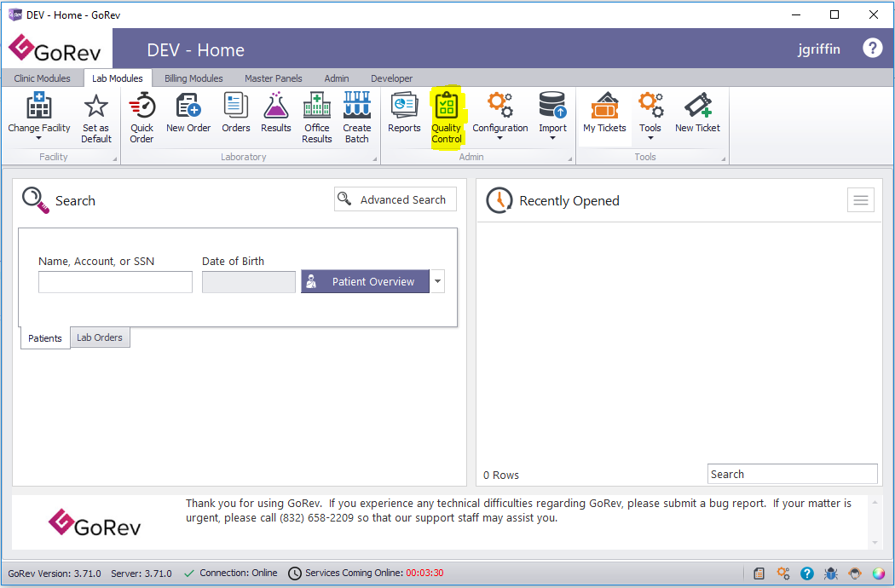
Task: Create a New Order
Action: click(x=188, y=113)
